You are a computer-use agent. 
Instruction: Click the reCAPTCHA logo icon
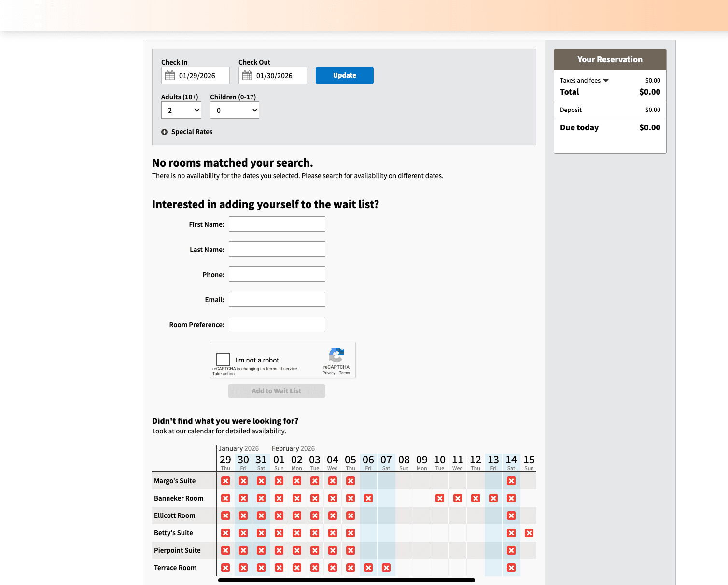click(336, 355)
